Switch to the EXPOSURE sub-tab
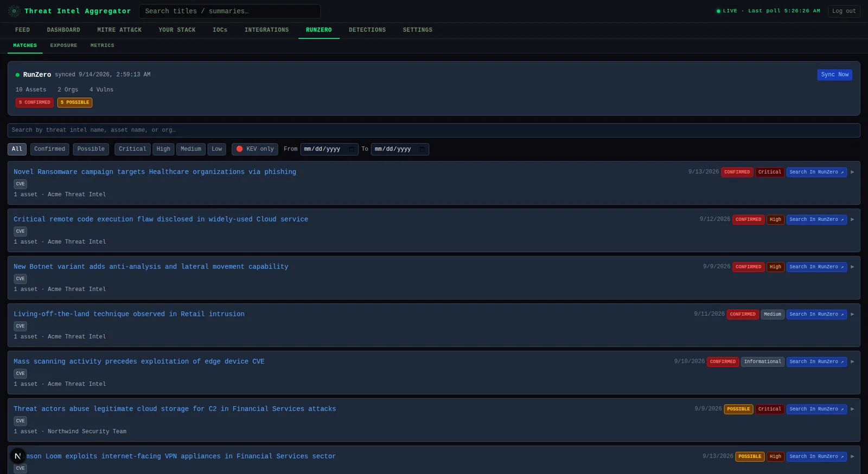Screen dimensions: 868x474 pos(63,46)
